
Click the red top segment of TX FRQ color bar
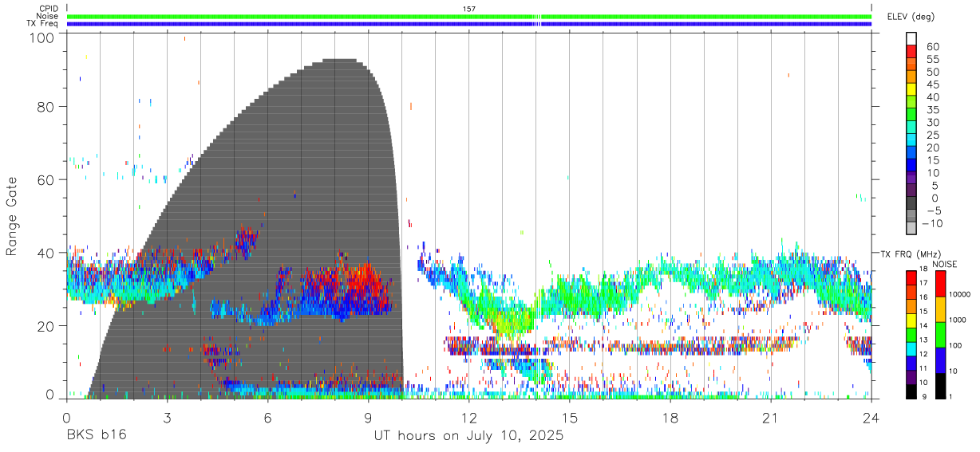tap(911, 277)
